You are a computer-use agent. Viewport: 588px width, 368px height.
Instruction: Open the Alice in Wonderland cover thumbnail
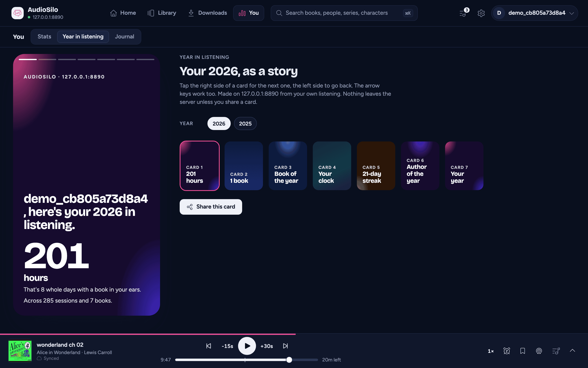[20, 351]
